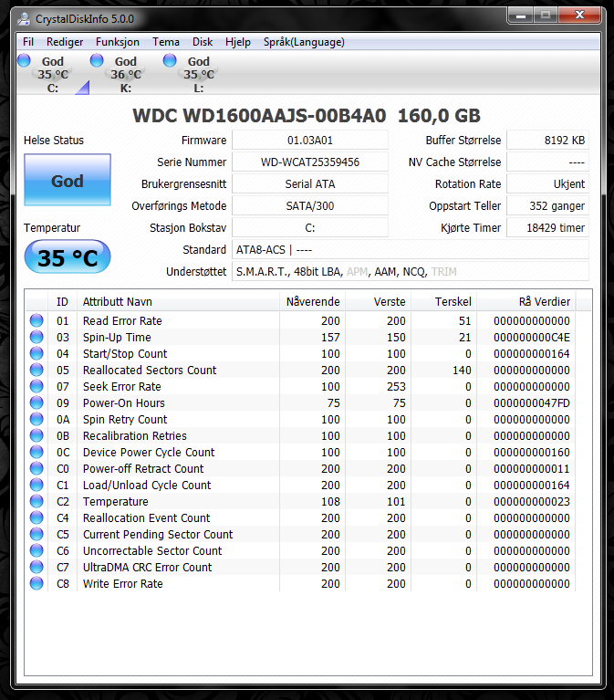Image resolution: width=614 pixels, height=700 pixels.
Task: Click the 'Write Error Rate' row name
Action: point(123,584)
